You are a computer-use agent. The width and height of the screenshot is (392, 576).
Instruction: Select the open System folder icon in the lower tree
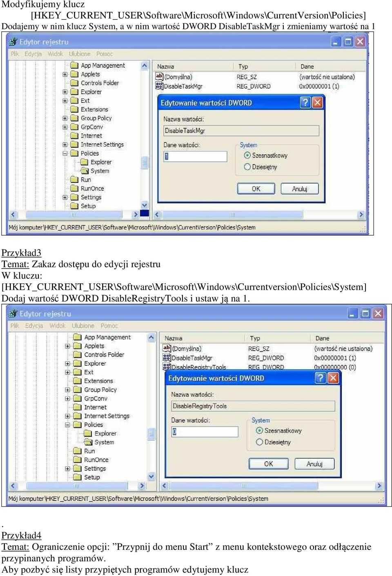point(88,442)
